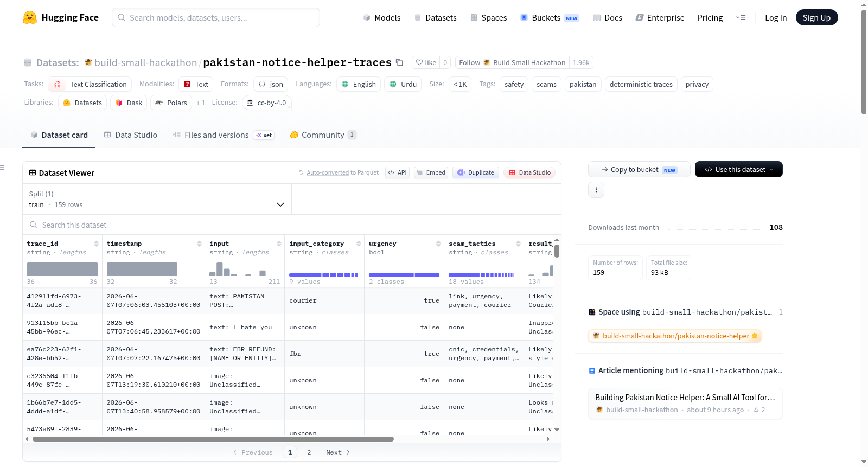Sort the trace_id column
868x467 pixels.
click(x=96, y=244)
